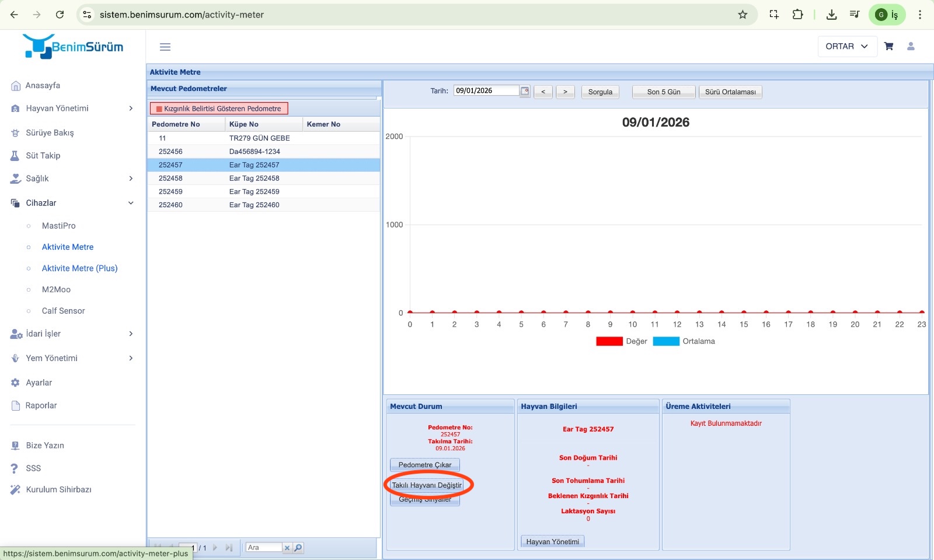
Task: Bookmark this page with the star icon
Action: [x=743, y=15]
